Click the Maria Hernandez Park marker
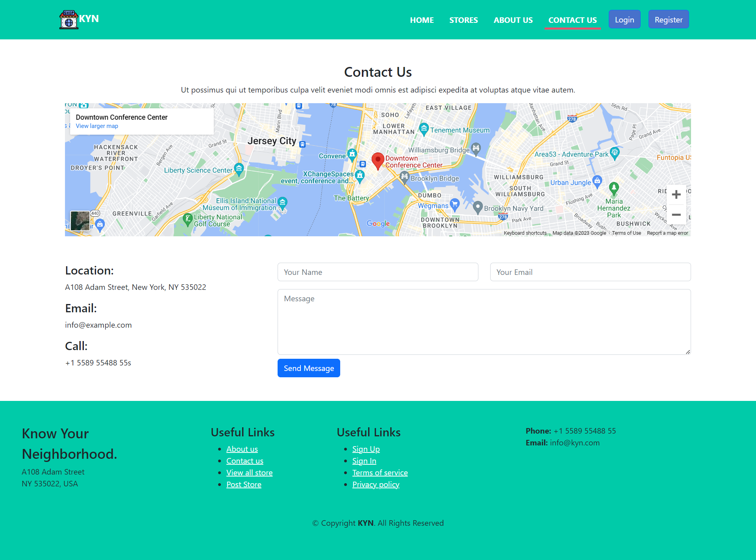Screen dimensions: 756x560 [614, 189]
